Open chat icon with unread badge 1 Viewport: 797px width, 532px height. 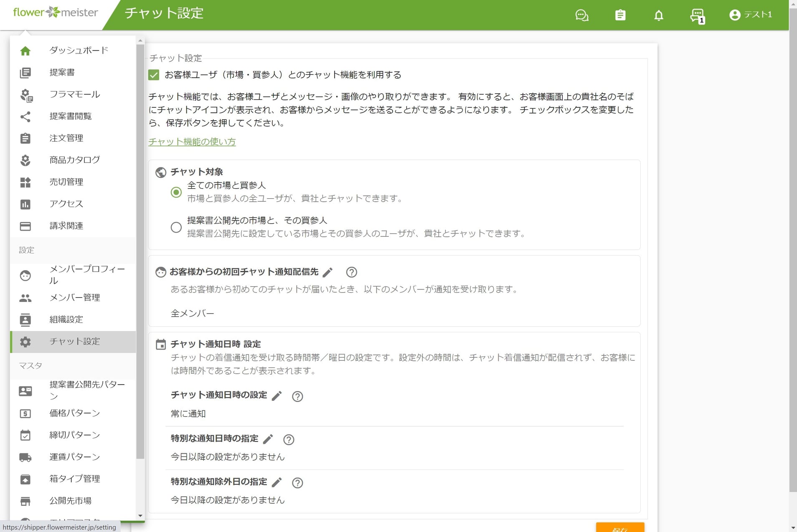697,16
